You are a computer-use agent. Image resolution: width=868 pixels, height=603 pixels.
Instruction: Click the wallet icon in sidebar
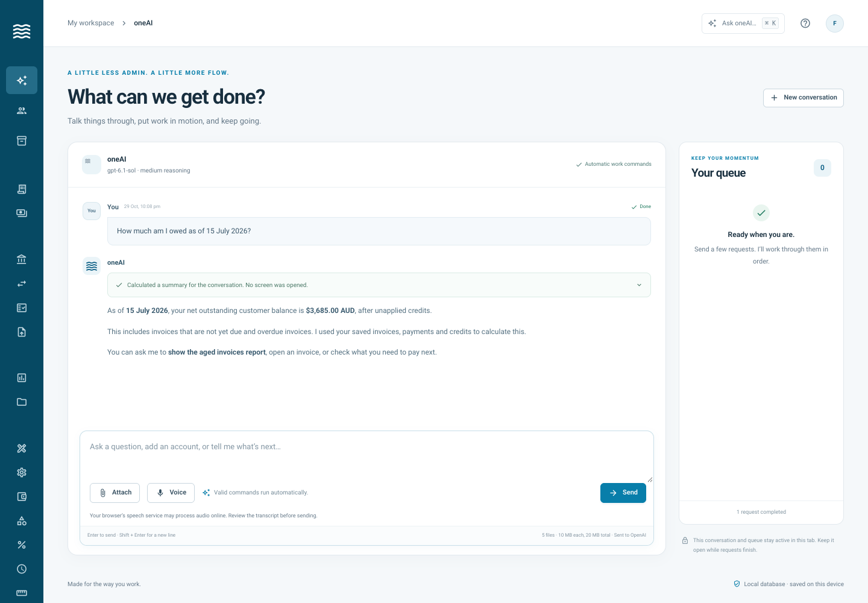(22, 496)
